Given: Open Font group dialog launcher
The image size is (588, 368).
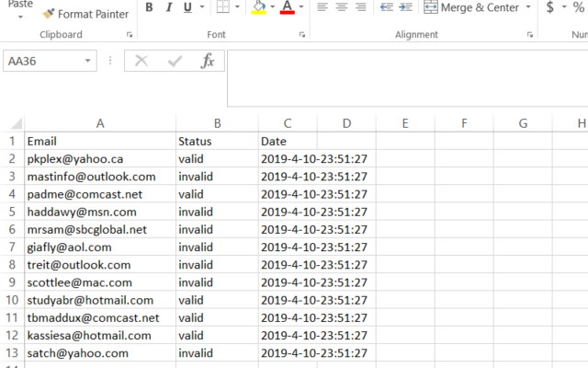Looking at the screenshot, I should [302, 35].
